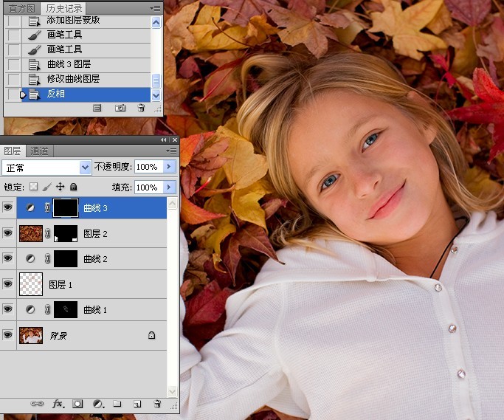This screenshot has width=504, height=420.
Task: Delete layer trash icon in Layers panel
Action: [157, 404]
